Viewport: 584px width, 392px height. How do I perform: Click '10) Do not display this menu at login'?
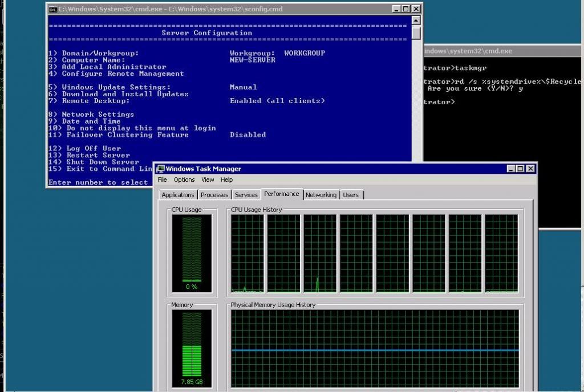pos(132,128)
